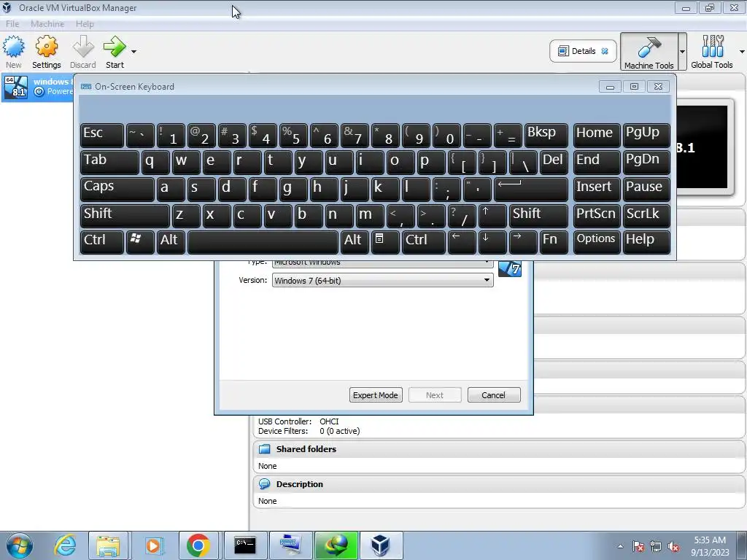
Task: Click the Windows logo key
Action: coord(140,242)
